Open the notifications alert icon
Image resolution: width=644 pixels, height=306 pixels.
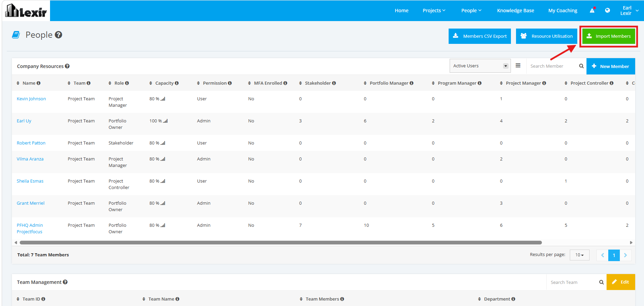coord(592,10)
